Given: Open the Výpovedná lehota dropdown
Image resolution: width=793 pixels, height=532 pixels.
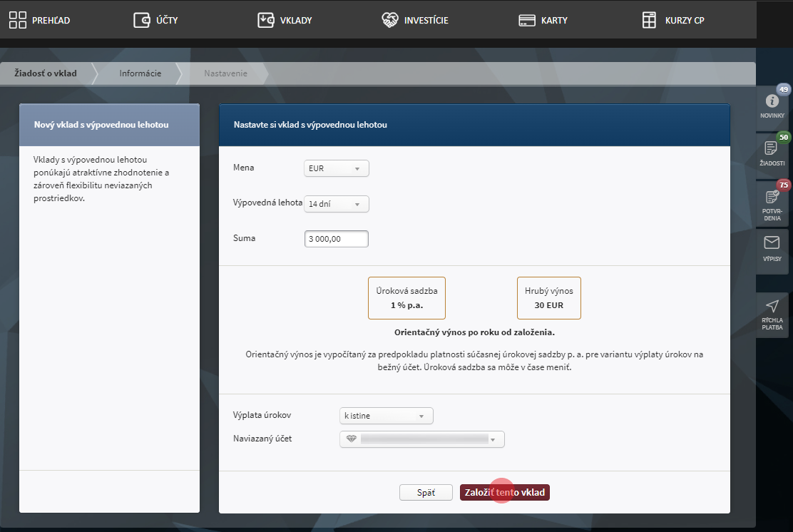Looking at the screenshot, I should [337, 204].
